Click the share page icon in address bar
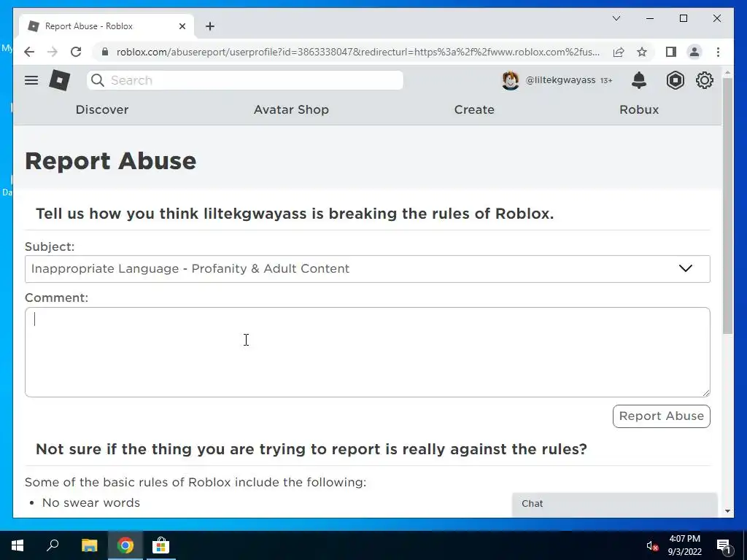 pos(619,52)
